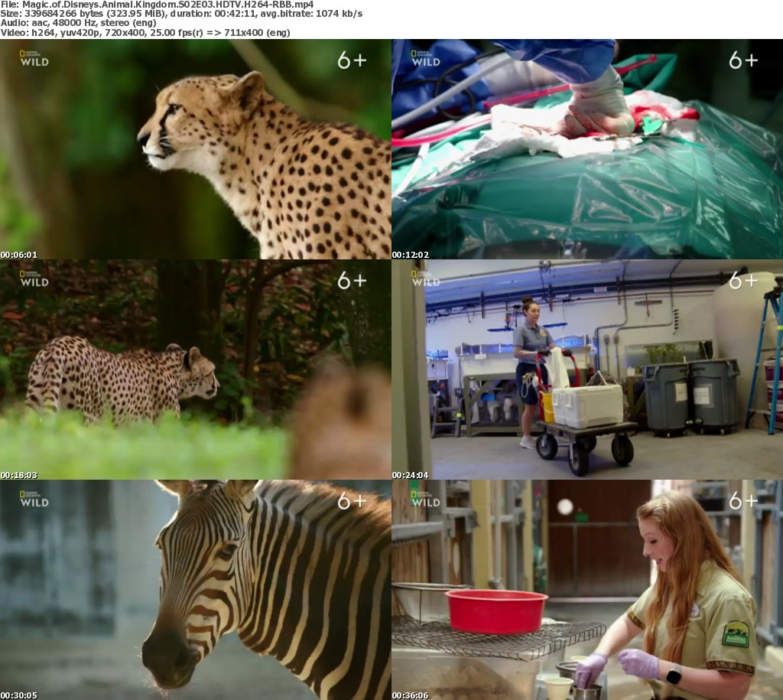
Task: Click the 00:24:04 timestamp
Action: click(x=411, y=474)
